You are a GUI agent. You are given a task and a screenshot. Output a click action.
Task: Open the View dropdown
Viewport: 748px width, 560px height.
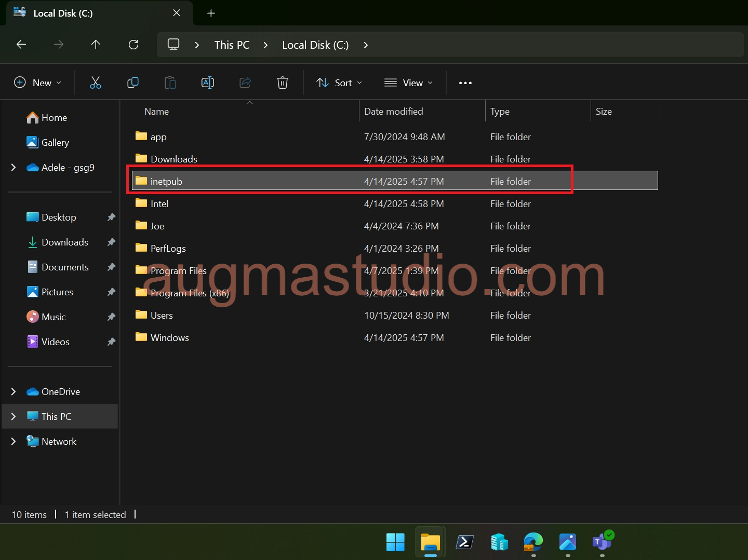[x=409, y=82]
